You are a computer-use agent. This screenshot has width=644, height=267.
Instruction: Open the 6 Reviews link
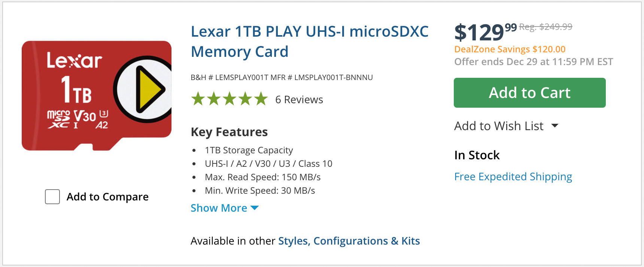299,99
